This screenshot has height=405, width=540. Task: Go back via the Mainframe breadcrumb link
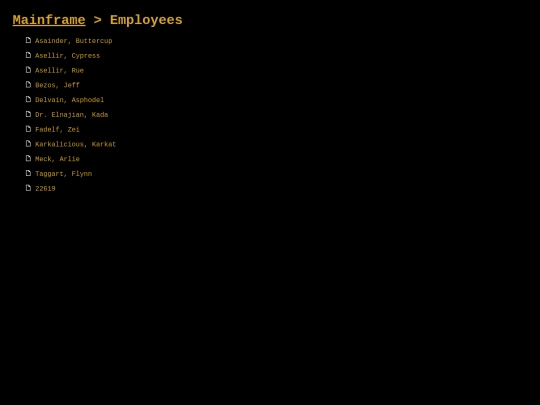[x=49, y=20]
